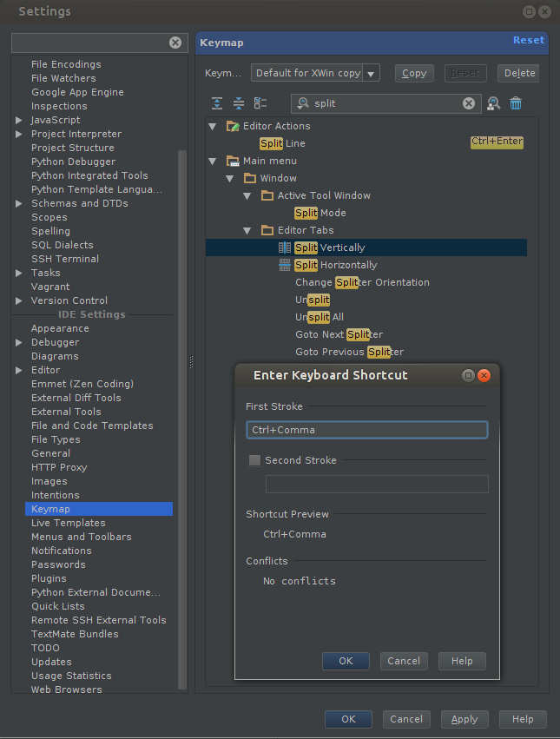Click Help in the Enter Keyboard Shortcut dialog

click(462, 661)
